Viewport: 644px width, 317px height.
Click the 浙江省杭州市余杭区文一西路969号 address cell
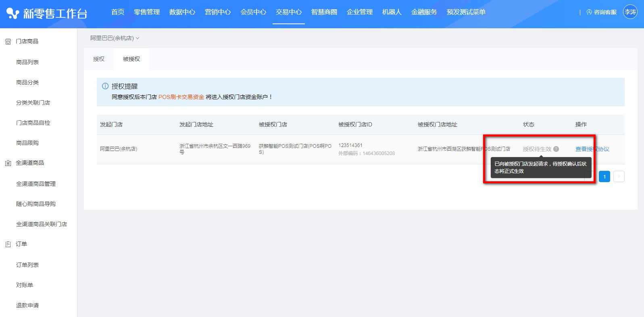click(215, 149)
